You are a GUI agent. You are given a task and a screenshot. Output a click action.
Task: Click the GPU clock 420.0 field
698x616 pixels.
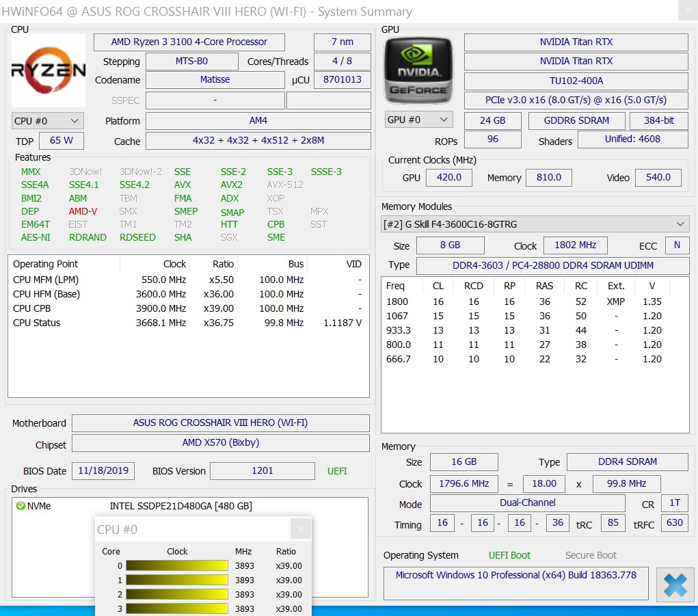click(x=448, y=178)
